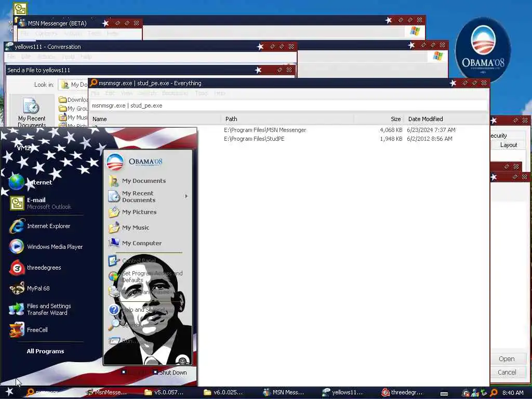Switch to yellows11... conversation taskbar button
The width and height of the screenshot is (532, 399).
(343, 392)
